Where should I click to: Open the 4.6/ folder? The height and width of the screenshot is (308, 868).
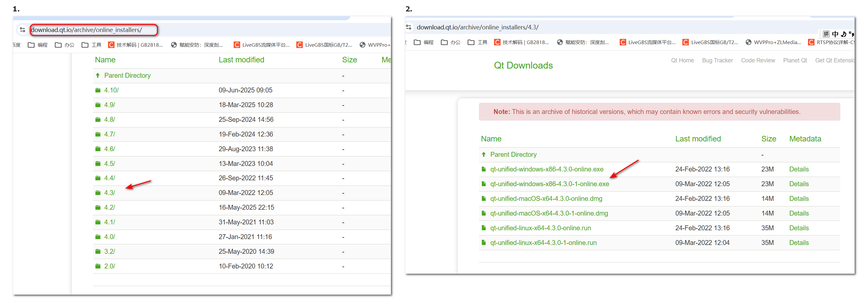pyautogui.click(x=110, y=149)
